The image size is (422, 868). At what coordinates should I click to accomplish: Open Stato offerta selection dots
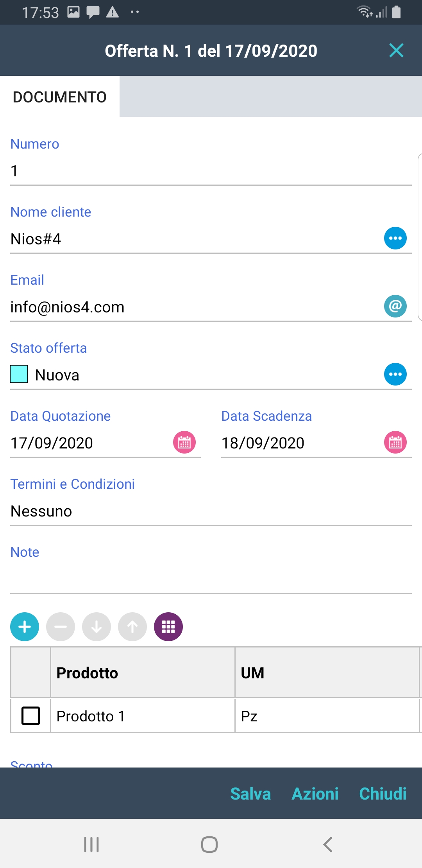pyautogui.click(x=395, y=374)
